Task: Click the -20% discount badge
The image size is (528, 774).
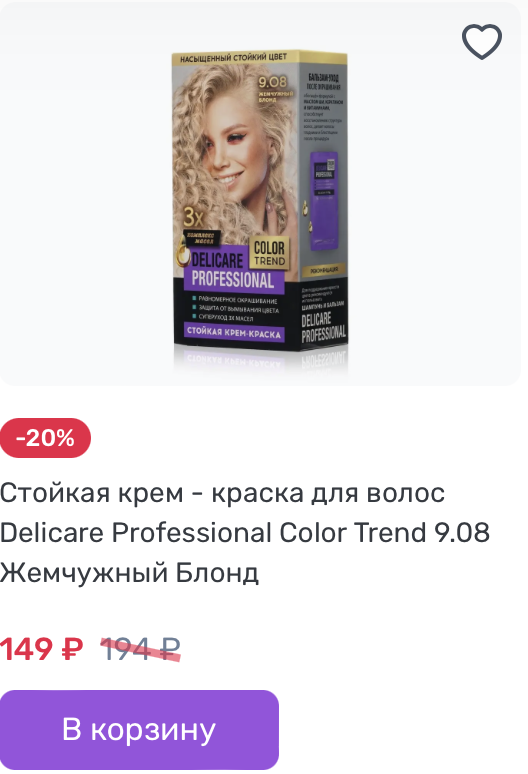Action: pos(45,438)
